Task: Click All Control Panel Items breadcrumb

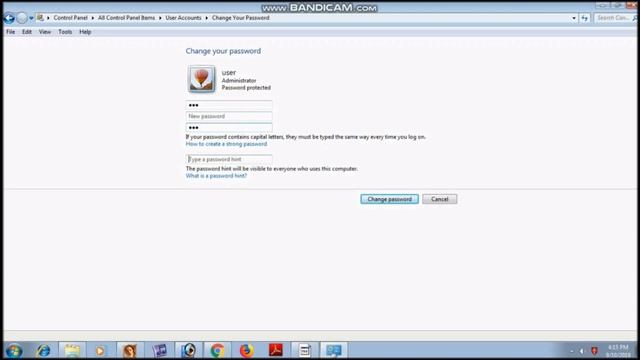Action: click(x=126, y=18)
